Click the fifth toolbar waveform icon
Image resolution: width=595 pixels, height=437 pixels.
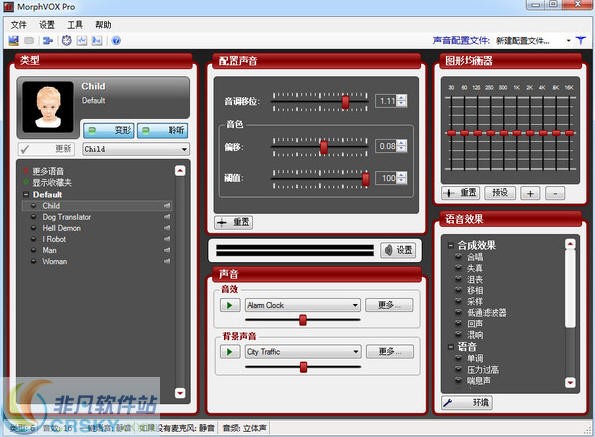coord(82,40)
